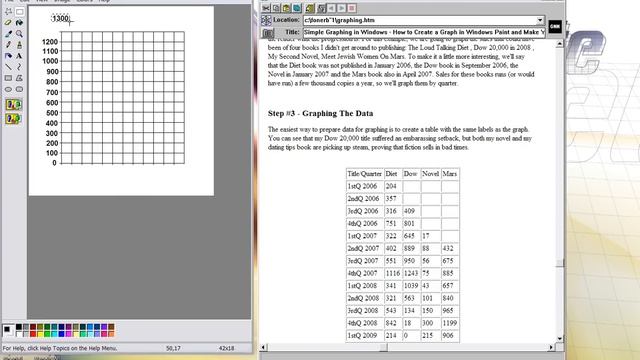The width and height of the screenshot is (640, 360).
Task: Pick the Rectangle shape tool
Action: [8, 78]
